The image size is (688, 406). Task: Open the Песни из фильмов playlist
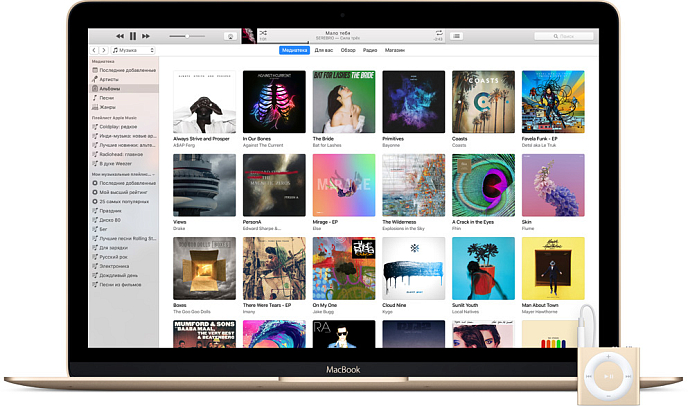tap(124, 284)
